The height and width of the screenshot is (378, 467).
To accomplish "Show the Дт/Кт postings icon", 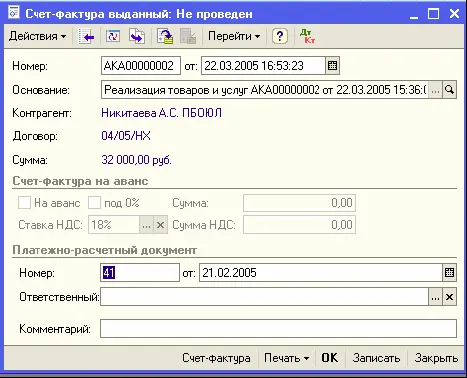I will click(307, 36).
